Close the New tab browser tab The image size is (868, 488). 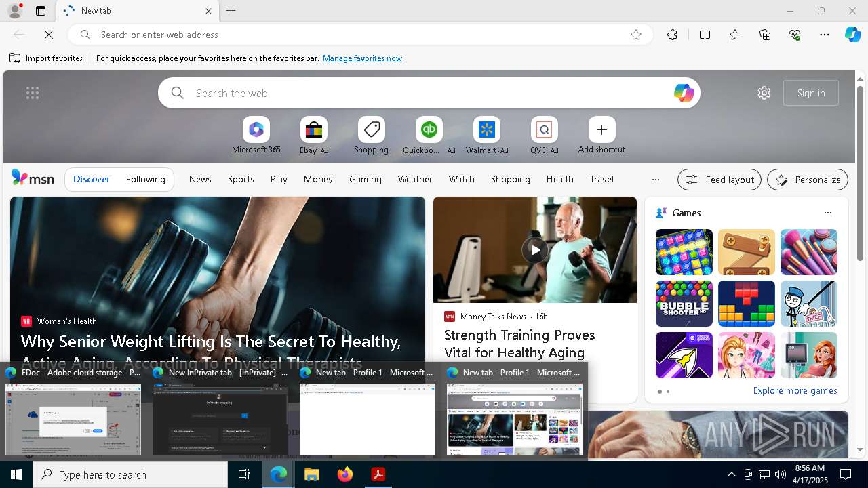(208, 11)
